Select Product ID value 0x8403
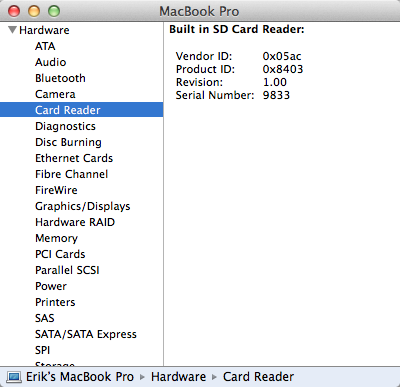This screenshot has width=400, height=387. point(283,69)
